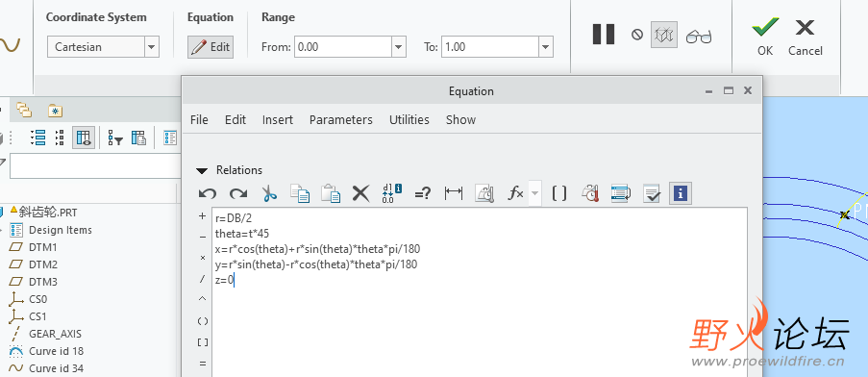Delete selected relations with the X icon
The height and width of the screenshot is (377, 868).
360,193
